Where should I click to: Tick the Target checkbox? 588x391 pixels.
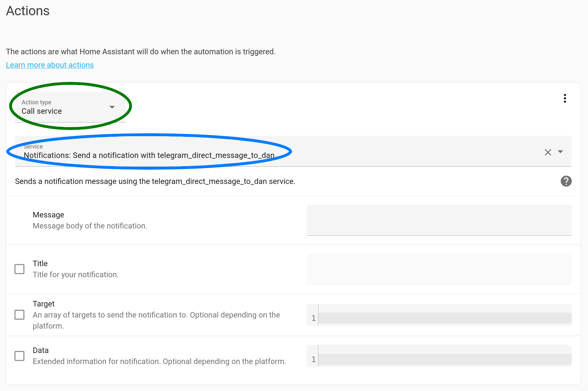point(20,315)
